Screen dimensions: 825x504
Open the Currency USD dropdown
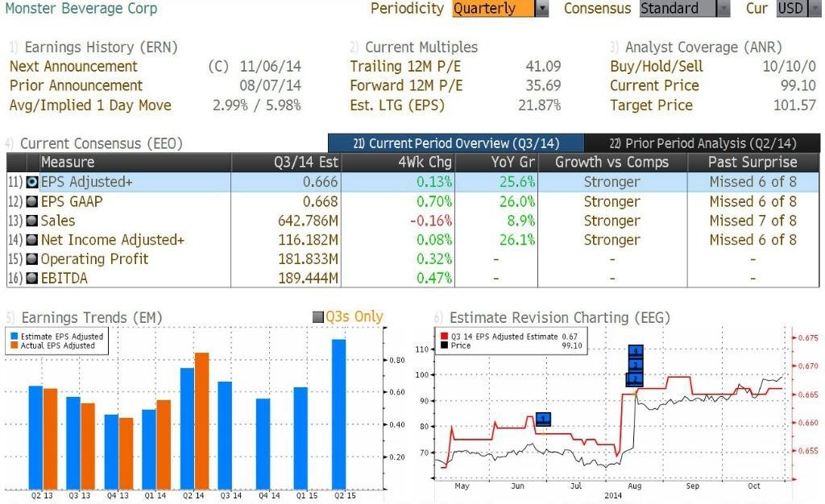coord(798,8)
